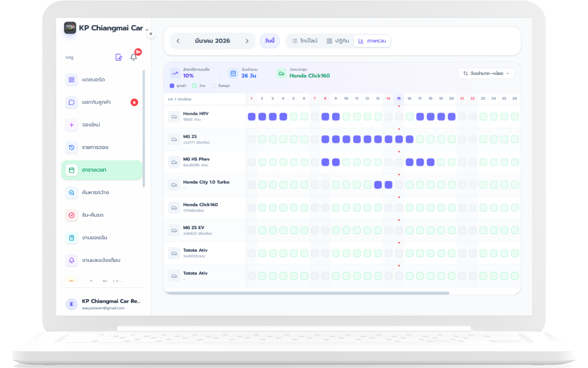Open the รับ-คืนรถ check icon
This screenshot has height=368, width=588.
pos(72,215)
